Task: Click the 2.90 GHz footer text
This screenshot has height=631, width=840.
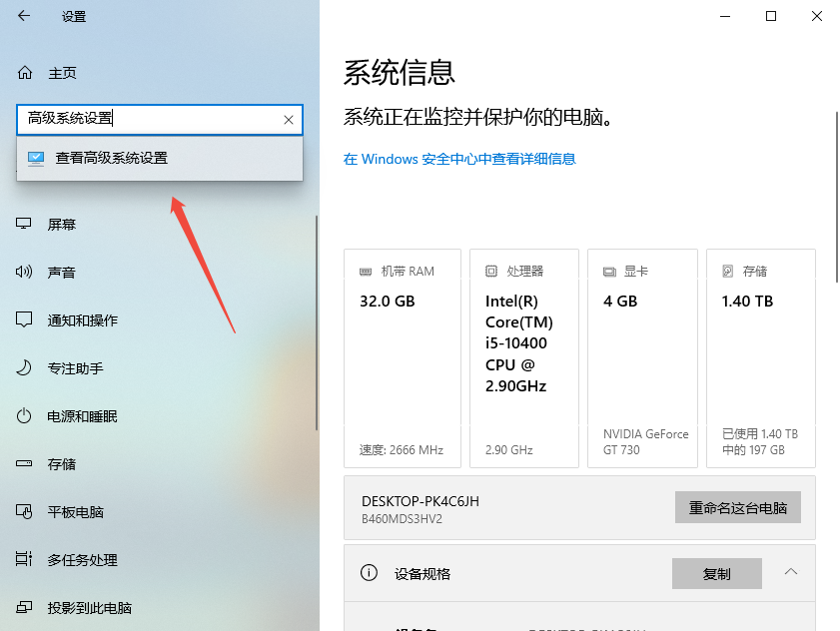Action: tap(509, 450)
